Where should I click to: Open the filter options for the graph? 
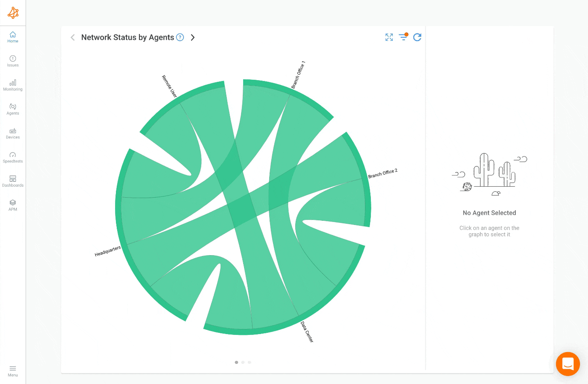[x=403, y=37]
